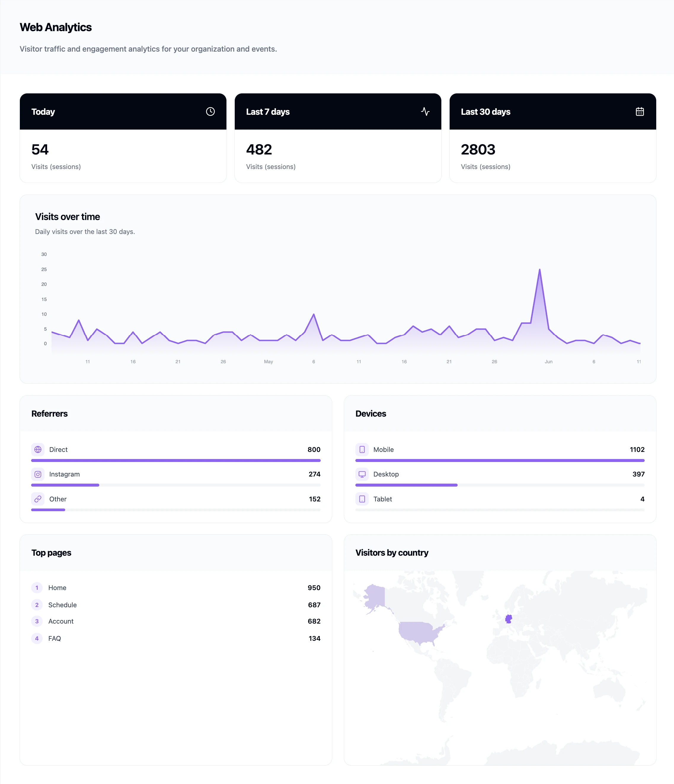The width and height of the screenshot is (674, 784).
Task: Click rank badge 1 beside Home
Action: tap(37, 588)
